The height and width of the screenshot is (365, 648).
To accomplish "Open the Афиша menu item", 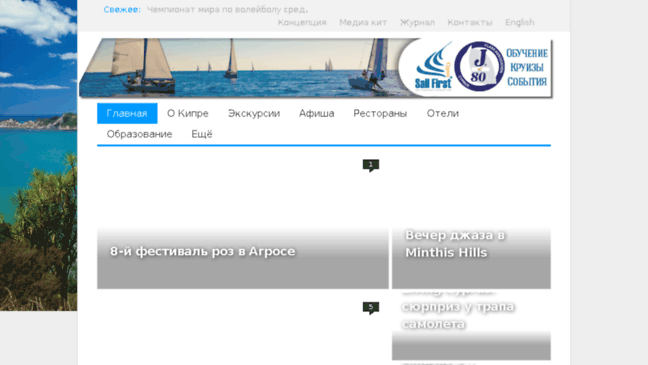I will 317,113.
